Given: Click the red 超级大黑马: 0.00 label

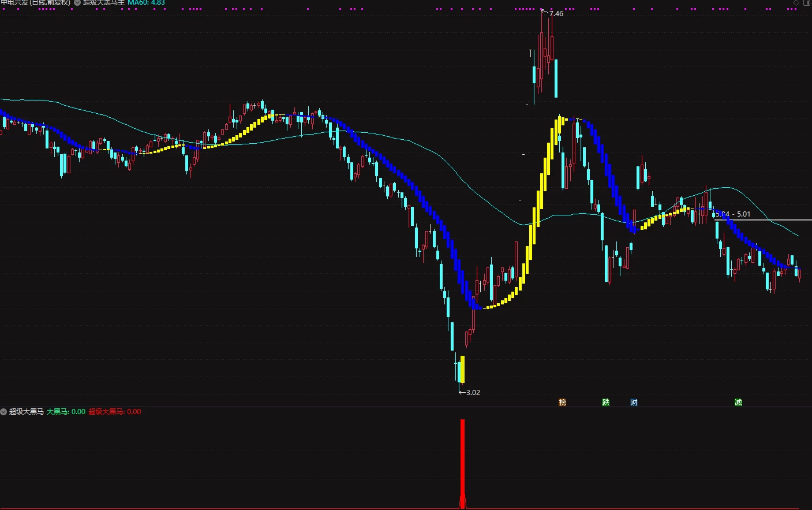Looking at the screenshot, I should tap(115, 412).
